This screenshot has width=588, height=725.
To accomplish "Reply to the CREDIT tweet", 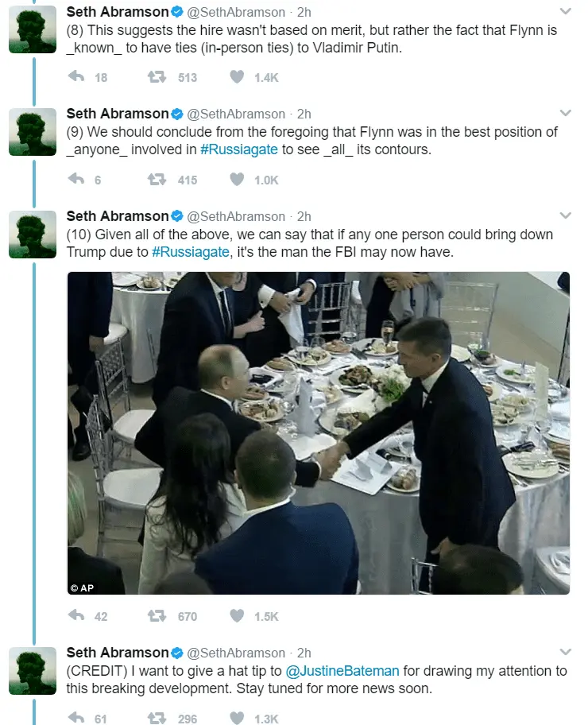I will (x=77, y=719).
